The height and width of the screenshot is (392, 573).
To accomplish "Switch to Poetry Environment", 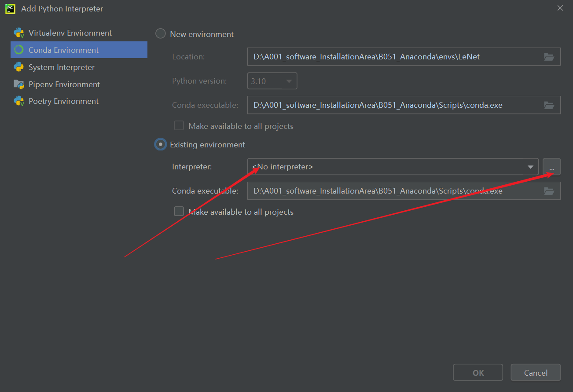I will (x=79, y=101).
